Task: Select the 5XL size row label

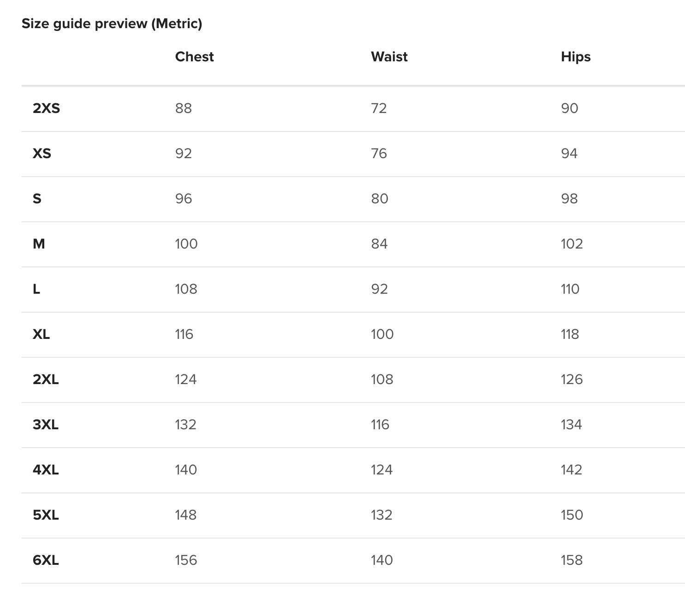Action: click(x=46, y=515)
